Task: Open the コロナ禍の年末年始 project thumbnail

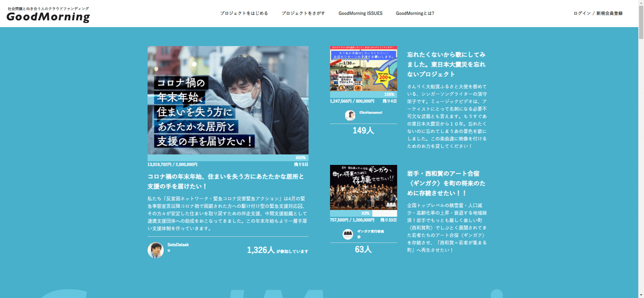Action: [228, 100]
